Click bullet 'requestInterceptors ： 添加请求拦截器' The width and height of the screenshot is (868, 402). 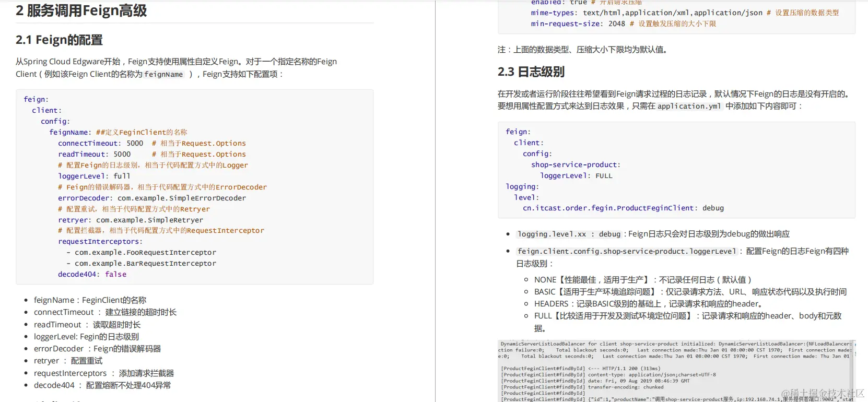[x=104, y=373]
